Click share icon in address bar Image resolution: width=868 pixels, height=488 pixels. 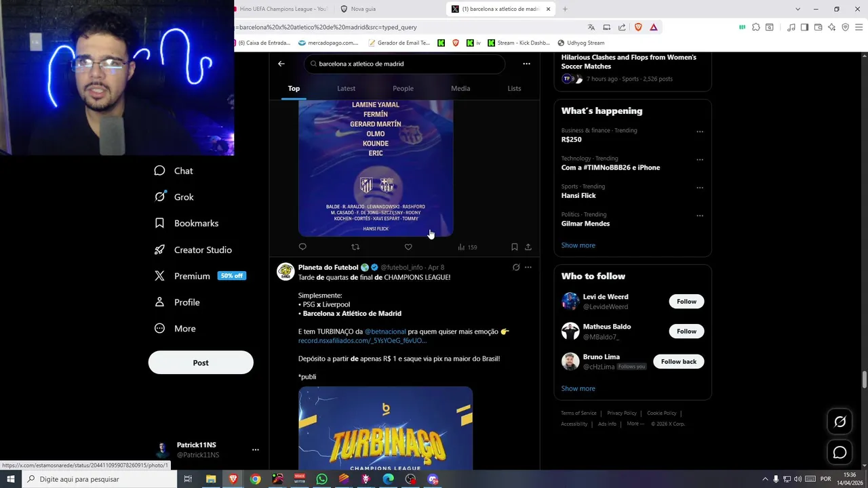tap(622, 27)
